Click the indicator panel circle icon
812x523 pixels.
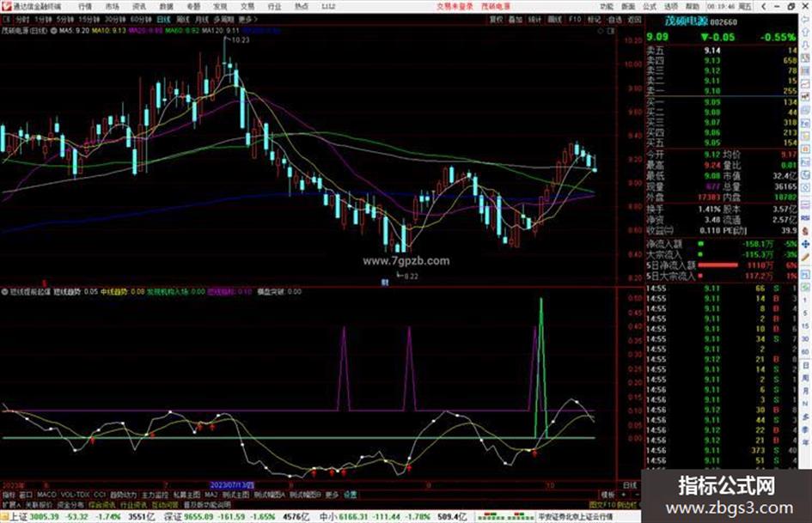[4, 291]
